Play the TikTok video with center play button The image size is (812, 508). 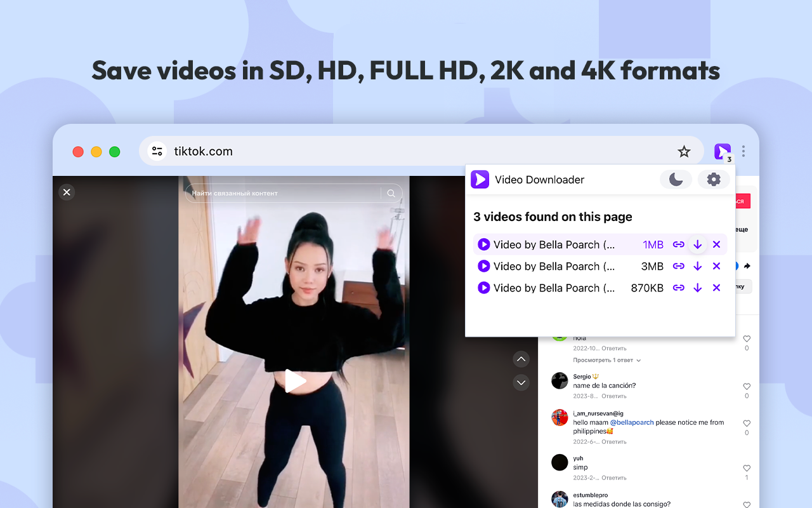click(x=294, y=381)
